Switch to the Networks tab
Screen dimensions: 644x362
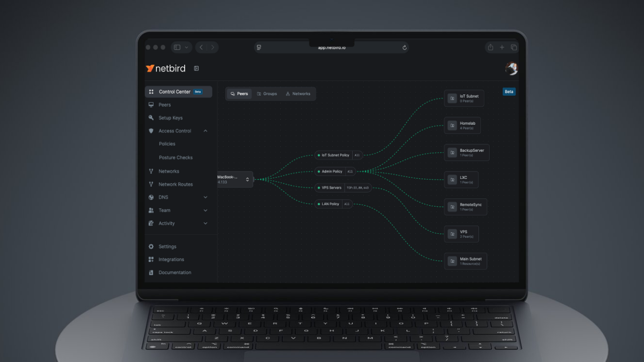pos(299,94)
